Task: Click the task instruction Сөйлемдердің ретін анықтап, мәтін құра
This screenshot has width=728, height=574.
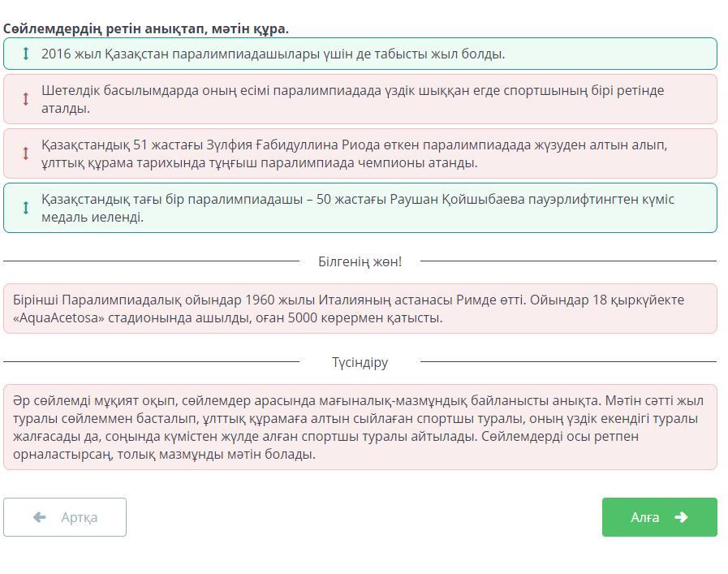Action: (x=146, y=28)
